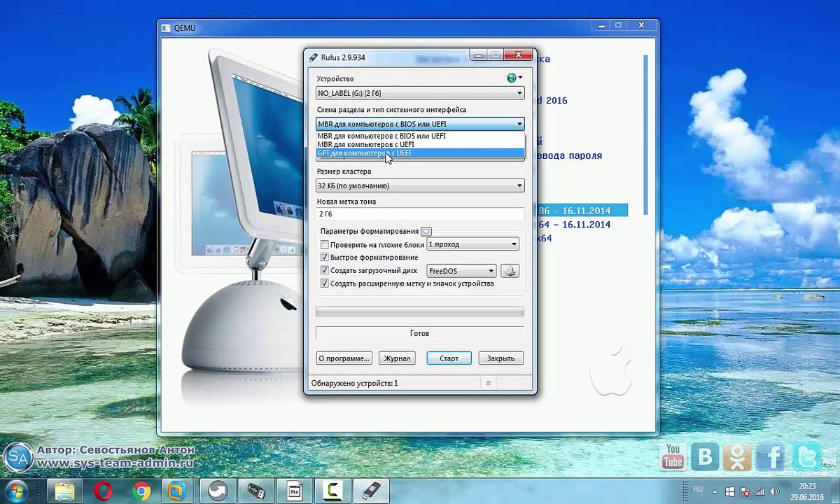This screenshot has width=840, height=504.
Task: Click the '#' hash field in the Rufus status bar
Action: coord(488,384)
